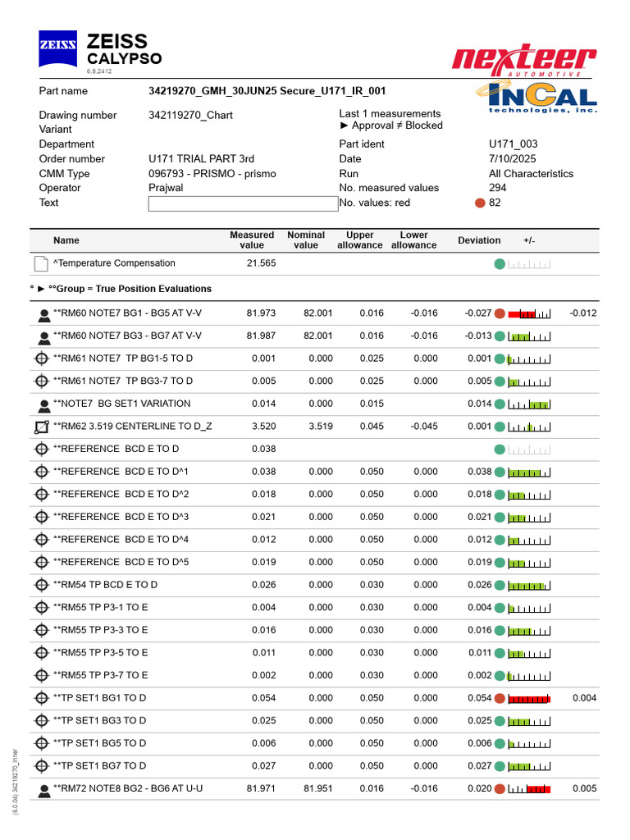Click Temperature Compensation value 21.565
Image resolution: width=630 pixels, height=840 pixels.
(x=262, y=263)
